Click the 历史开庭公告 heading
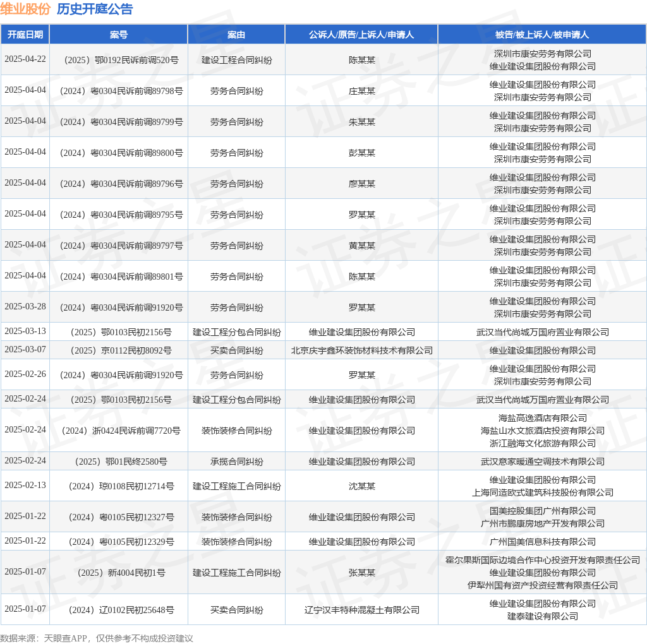 tap(95, 9)
